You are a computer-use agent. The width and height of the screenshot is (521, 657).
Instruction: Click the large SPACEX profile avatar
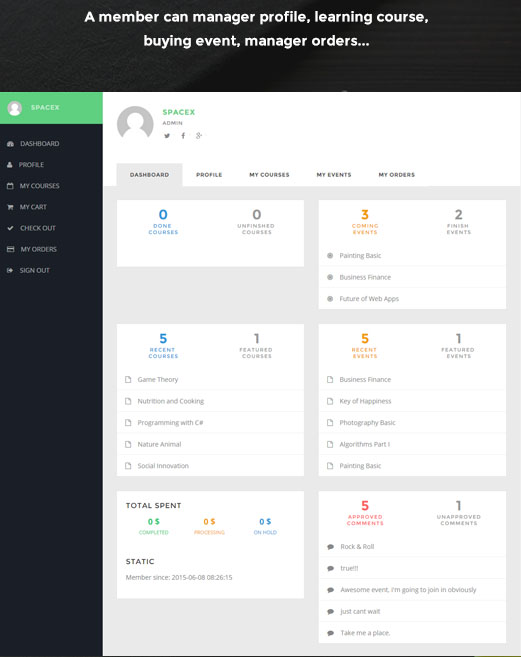[135, 124]
